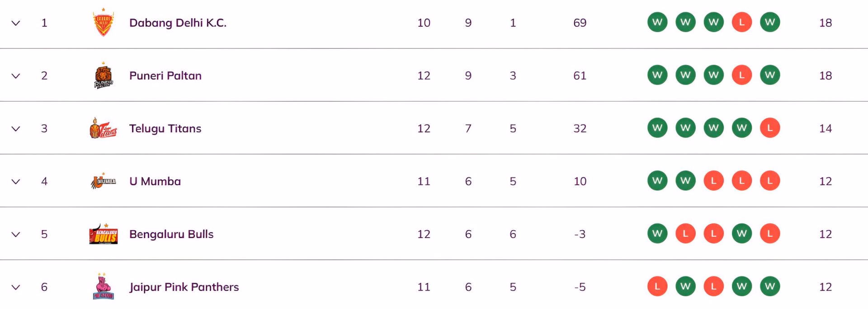This screenshot has height=309, width=868.
Task: Click Dabang Delhi's red loss form badge
Action: (741, 22)
